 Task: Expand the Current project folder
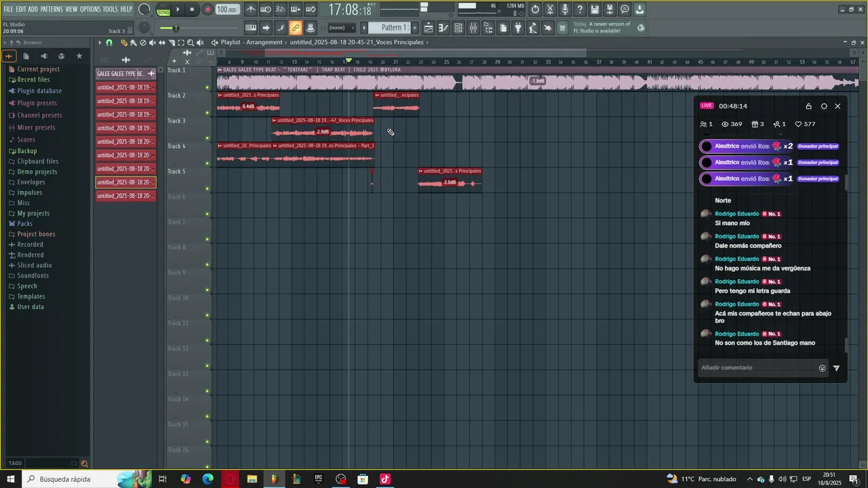pos(38,69)
